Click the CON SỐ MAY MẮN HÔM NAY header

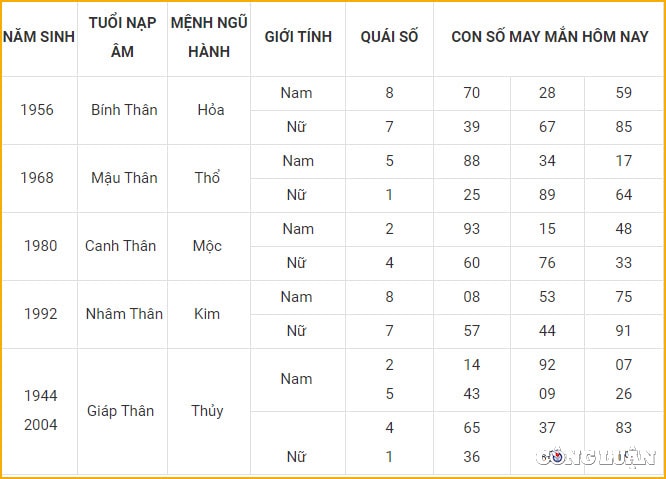tap(550, 37)
